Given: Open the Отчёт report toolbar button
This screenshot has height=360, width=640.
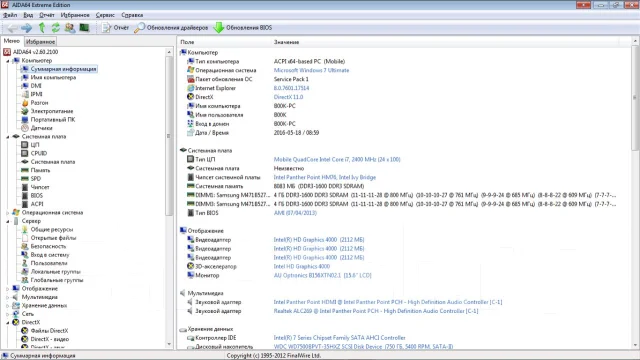Looking at the screenshot, I should [x=115, y=28].
